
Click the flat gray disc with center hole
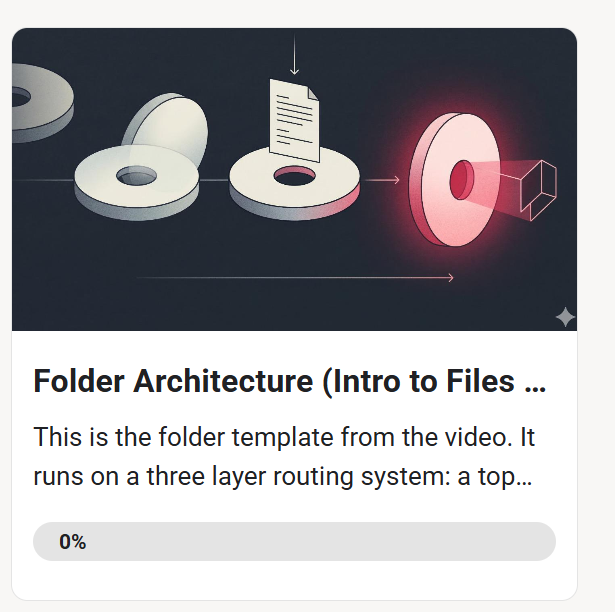(x=136, y=183)
